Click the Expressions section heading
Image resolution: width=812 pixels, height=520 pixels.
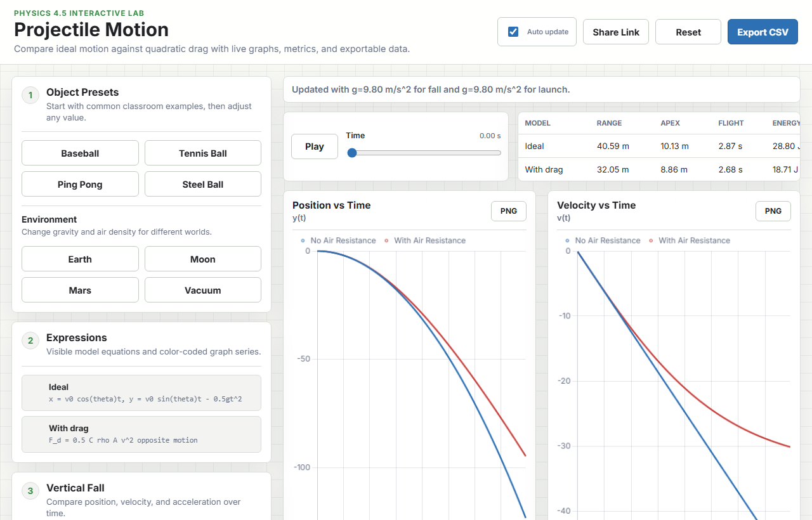[77, 337]
